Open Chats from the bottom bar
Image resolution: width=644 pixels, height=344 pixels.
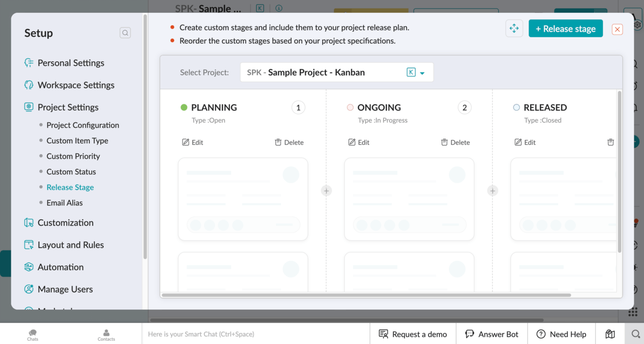click(x=32, y=333)
